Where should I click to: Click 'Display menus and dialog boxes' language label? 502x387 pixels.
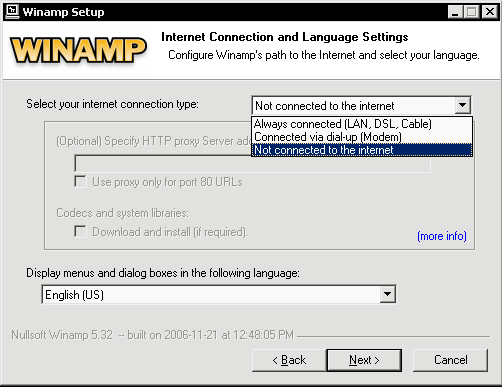163,273
